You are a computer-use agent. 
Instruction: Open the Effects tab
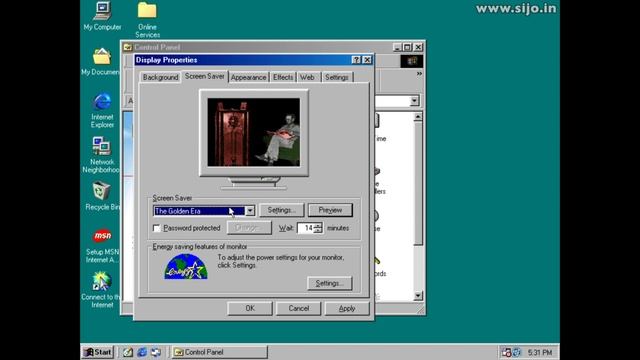pyautogui.click(x=283, y=77)
